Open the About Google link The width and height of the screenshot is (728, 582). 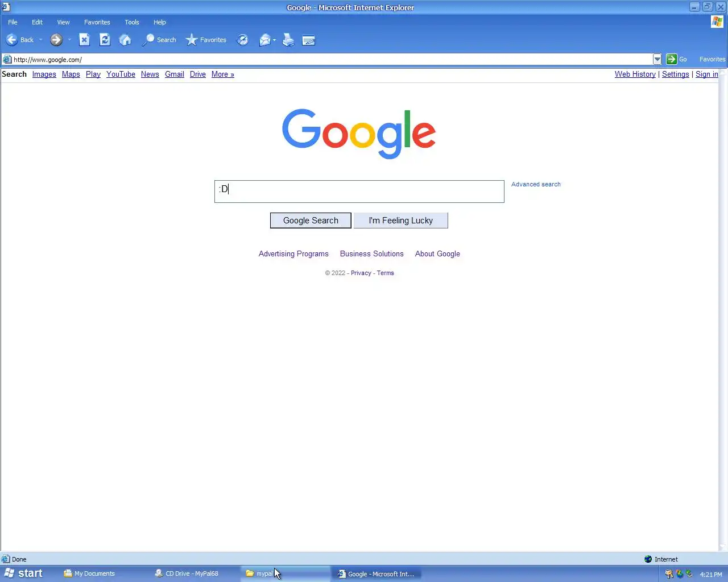click(437, 254)
